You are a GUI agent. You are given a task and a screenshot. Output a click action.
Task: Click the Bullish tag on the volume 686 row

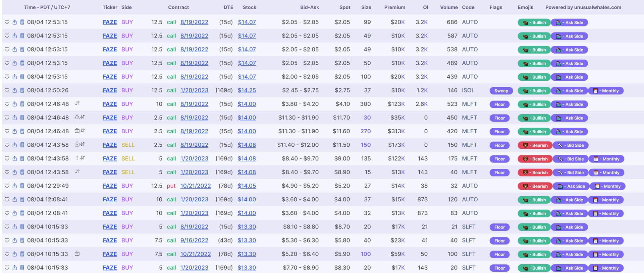[x=534, y=23]
